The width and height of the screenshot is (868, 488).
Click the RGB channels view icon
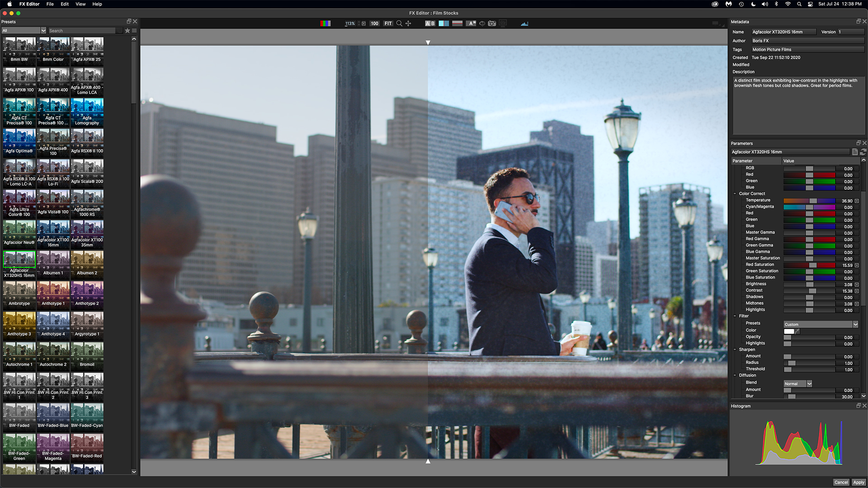(x=325, y=23)
